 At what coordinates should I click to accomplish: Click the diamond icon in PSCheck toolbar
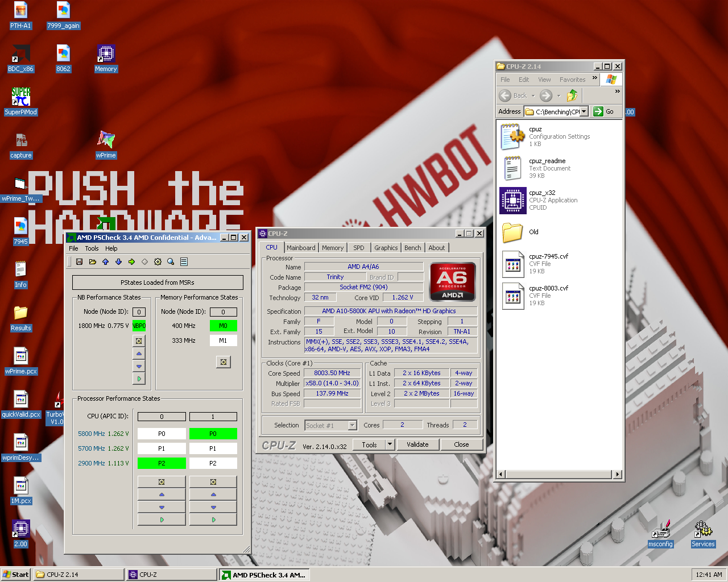click(144, 262)
